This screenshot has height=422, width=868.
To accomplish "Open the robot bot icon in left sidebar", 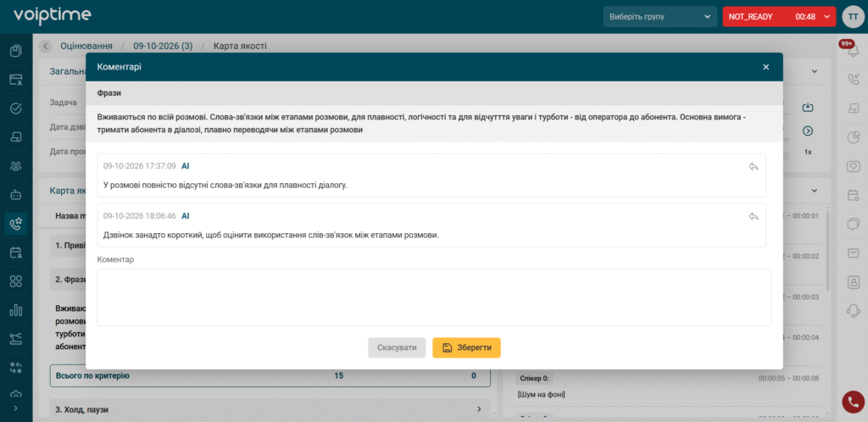I will tap(16, 195).
